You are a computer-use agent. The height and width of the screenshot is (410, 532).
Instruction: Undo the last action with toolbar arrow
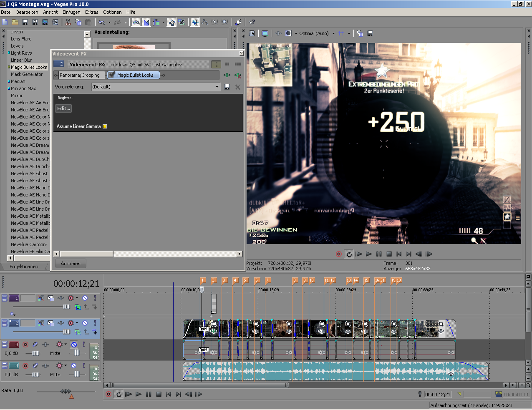102,22
